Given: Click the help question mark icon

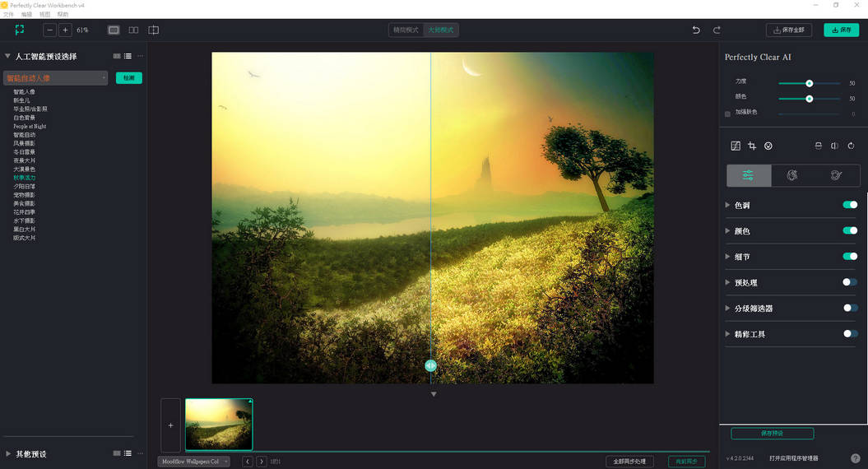Looking at the screenshot, I should pyautogui.click(x=855, y=458).
